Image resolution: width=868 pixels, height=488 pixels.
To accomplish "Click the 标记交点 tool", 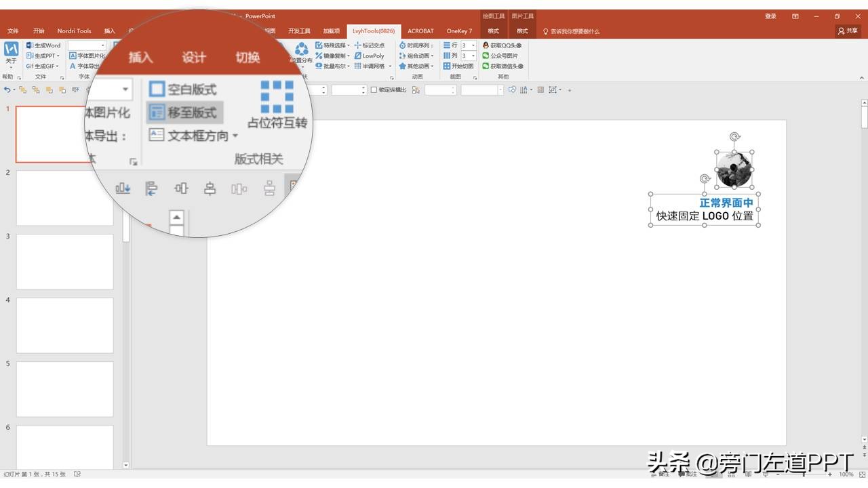I will [x=370, y=45].
